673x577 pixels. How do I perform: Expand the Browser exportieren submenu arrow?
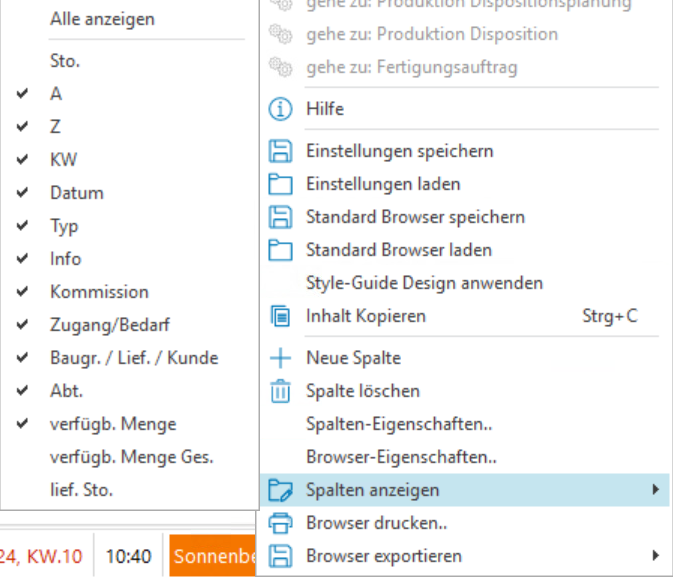pos(655,556)
